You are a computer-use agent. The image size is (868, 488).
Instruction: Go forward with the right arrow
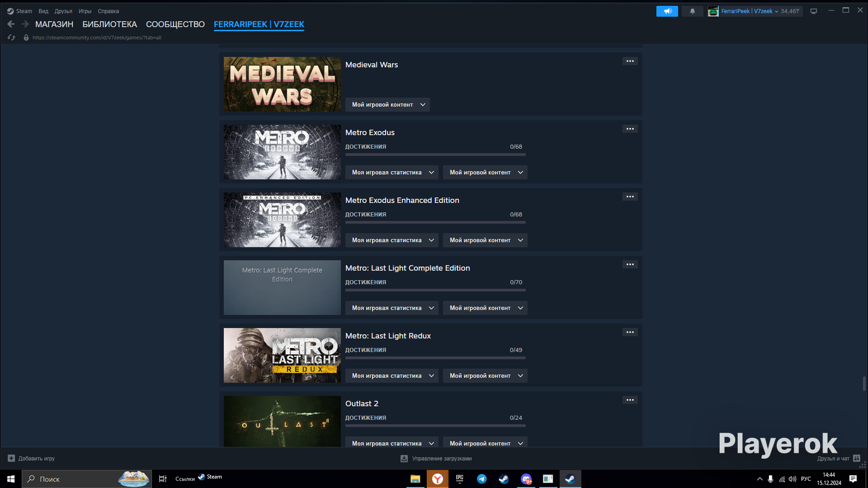25,24
